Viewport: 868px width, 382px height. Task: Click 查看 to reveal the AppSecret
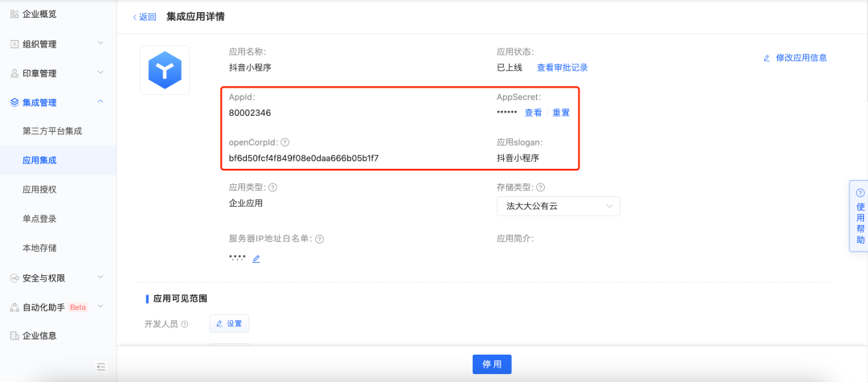pyautogui.click(x=533, y=113)
